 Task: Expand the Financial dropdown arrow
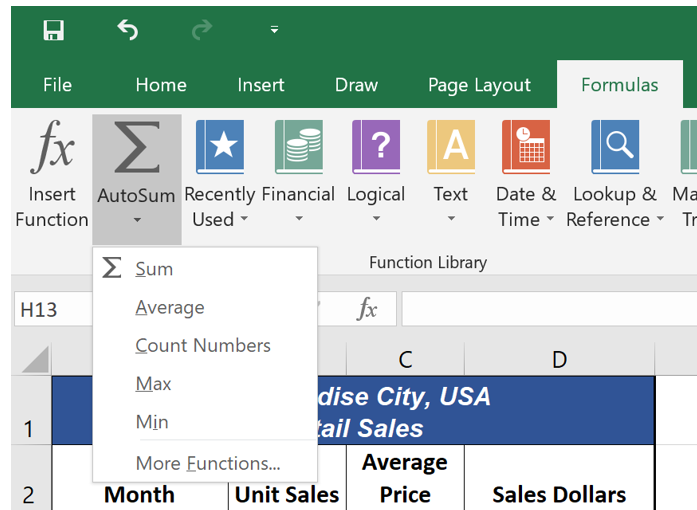coord(299,218)
